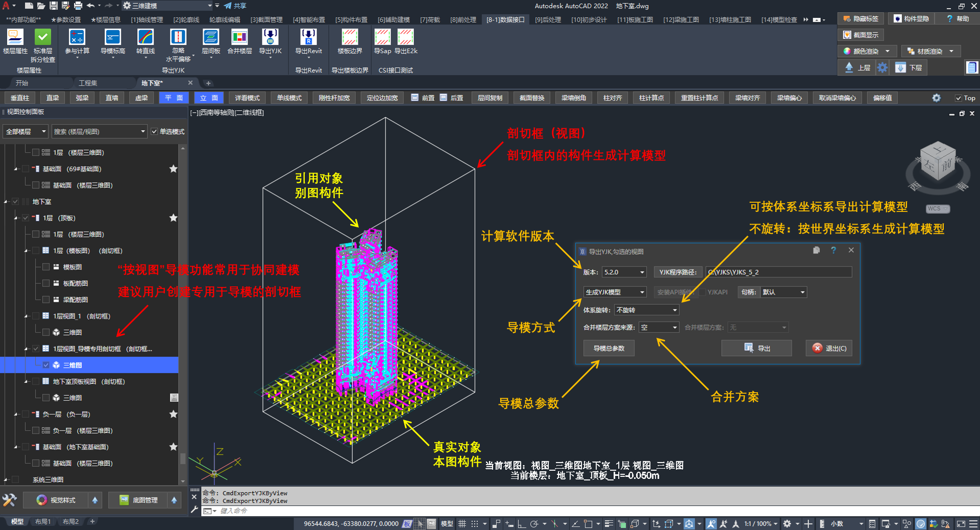Viewport: 980px width, 530px height.
Task: Click the YJK程序路径 input field
Action: [778, 272]
